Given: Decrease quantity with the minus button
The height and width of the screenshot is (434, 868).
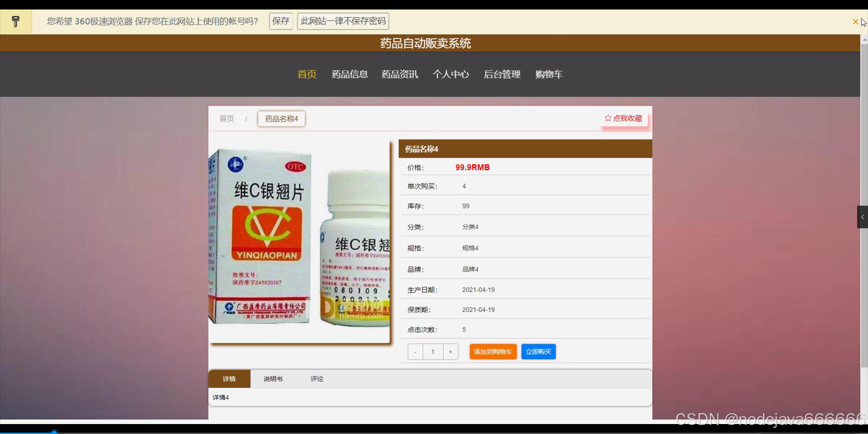Looking at the screenshot, I should tap(415, 352).
